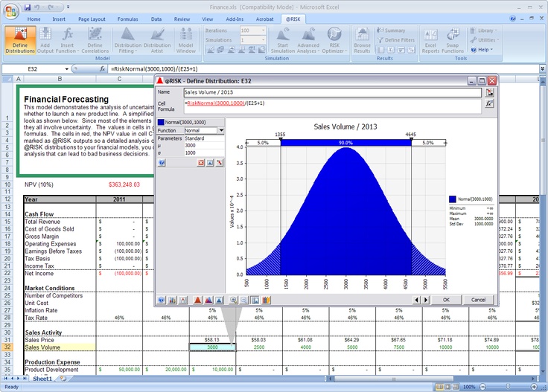
Task: Click the previous arrow button beside OK
Action: coord(416,300)
